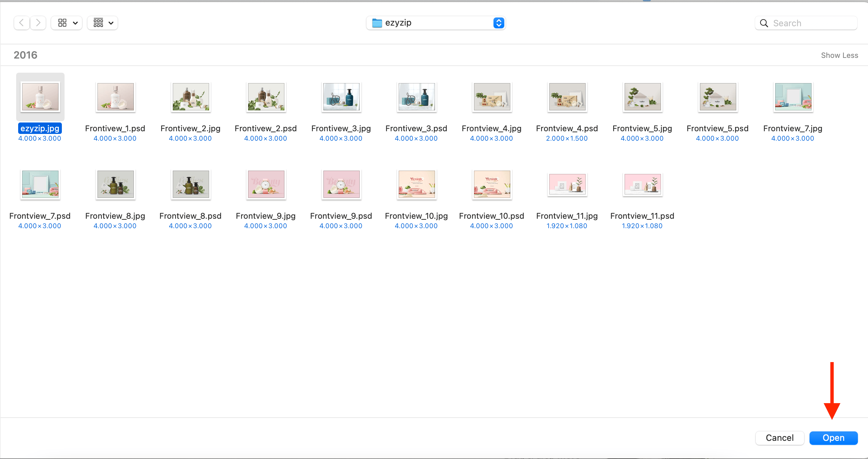
Task: Select the Frontview_3.jpg thumbnail
Action: coord(341,97)
